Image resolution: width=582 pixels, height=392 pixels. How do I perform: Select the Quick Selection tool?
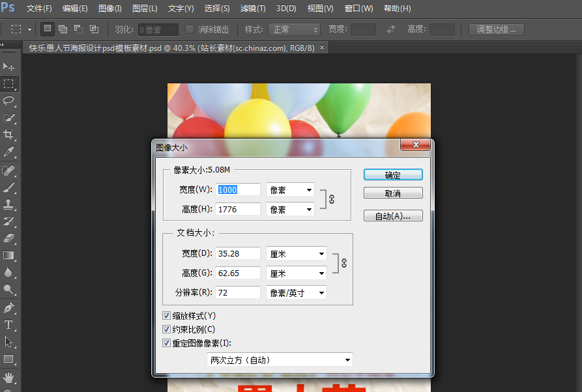coord(8,118)
